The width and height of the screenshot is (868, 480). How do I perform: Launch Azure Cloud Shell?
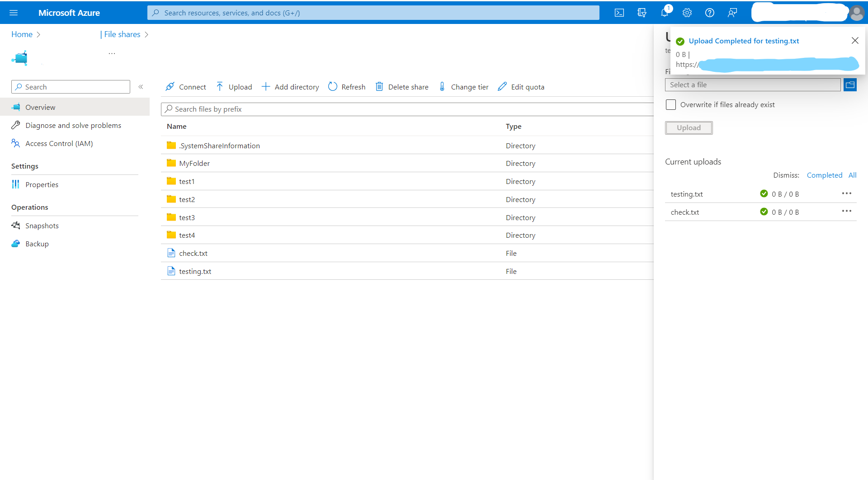619,12
